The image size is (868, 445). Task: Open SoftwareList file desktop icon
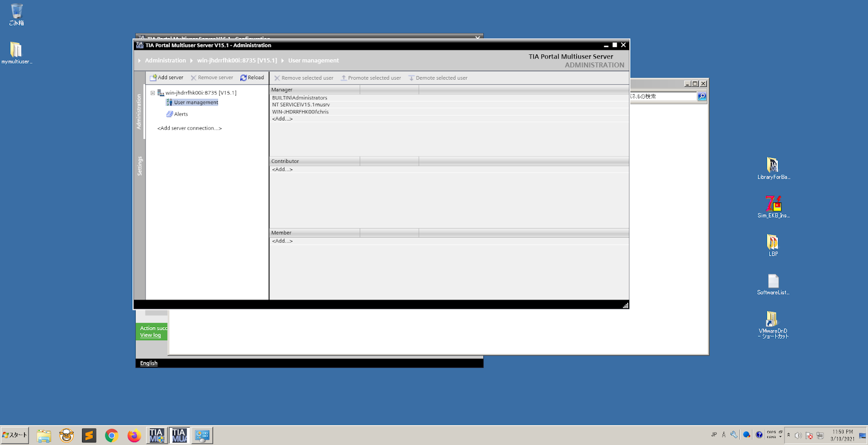[x=773, y=284]
